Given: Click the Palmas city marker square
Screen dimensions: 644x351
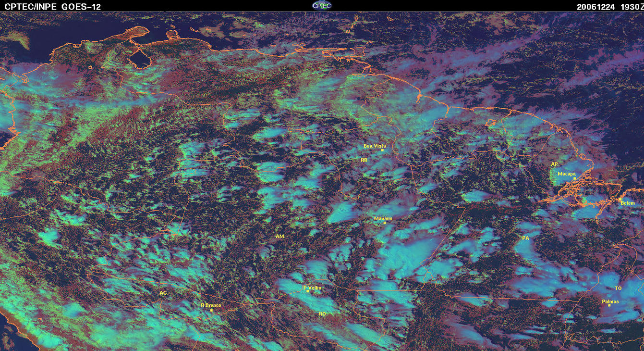Looking at the screenshot, I should [609, 305].
